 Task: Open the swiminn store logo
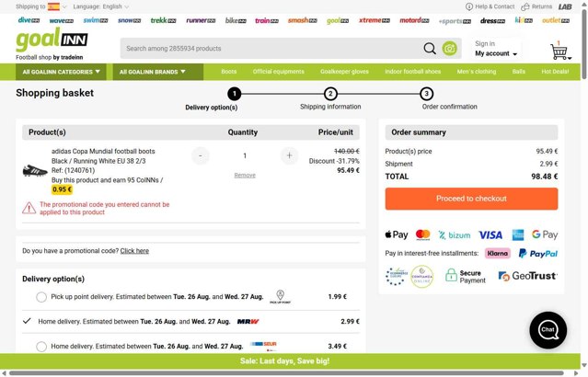[x=96, y=20]
